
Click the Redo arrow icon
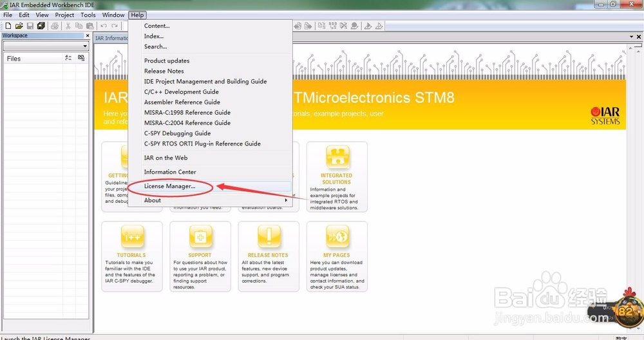click(x=115, y=26)
